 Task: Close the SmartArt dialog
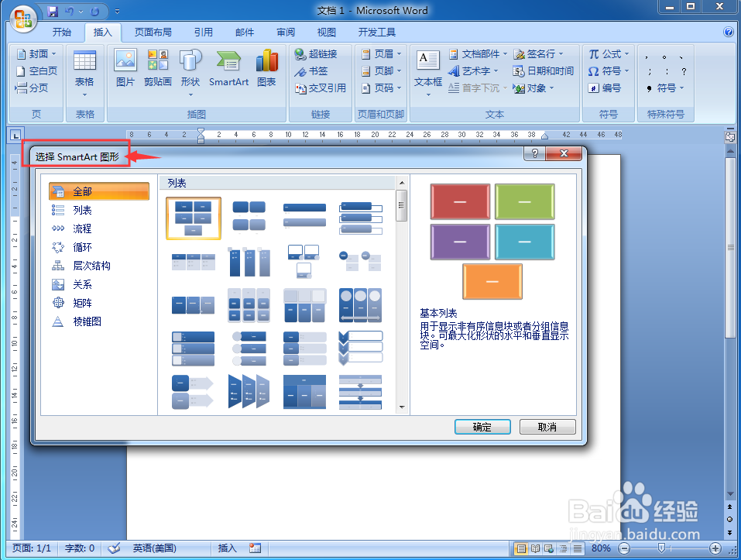tap(564, 153)
